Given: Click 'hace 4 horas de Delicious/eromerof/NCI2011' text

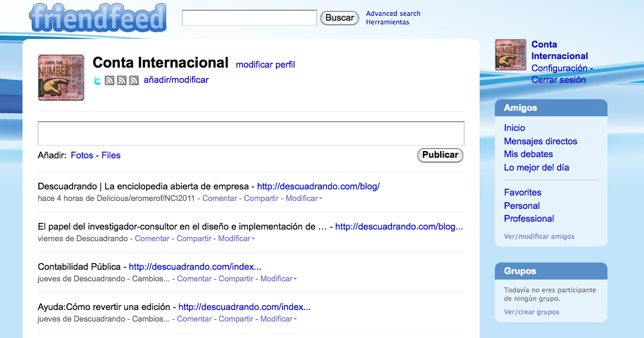Looking at the screenshot, I should (x=116, y=199).
